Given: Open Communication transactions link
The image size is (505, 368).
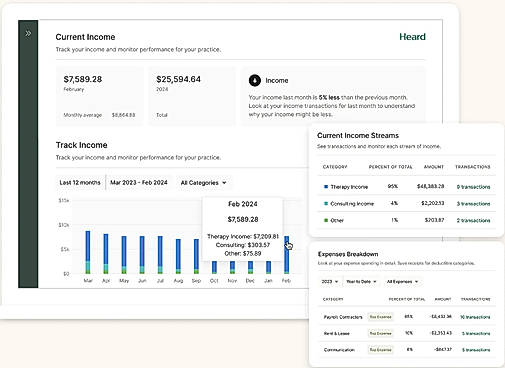Looking at the screenshot, I should pos(476,350).
